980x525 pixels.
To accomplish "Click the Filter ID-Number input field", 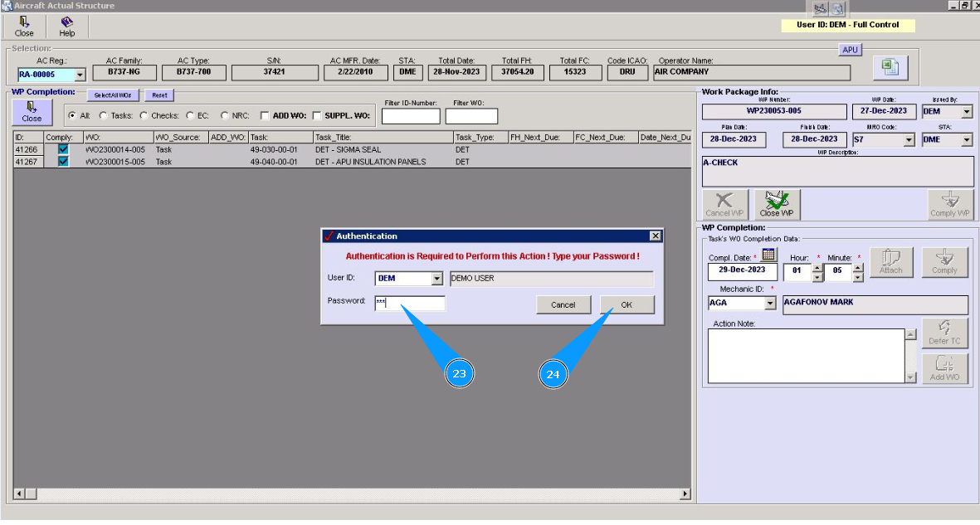I will (x=411, y=116).
